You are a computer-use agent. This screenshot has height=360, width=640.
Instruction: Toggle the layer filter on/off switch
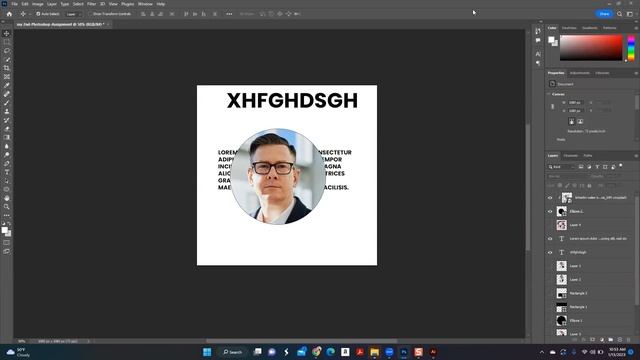[621, 166]
